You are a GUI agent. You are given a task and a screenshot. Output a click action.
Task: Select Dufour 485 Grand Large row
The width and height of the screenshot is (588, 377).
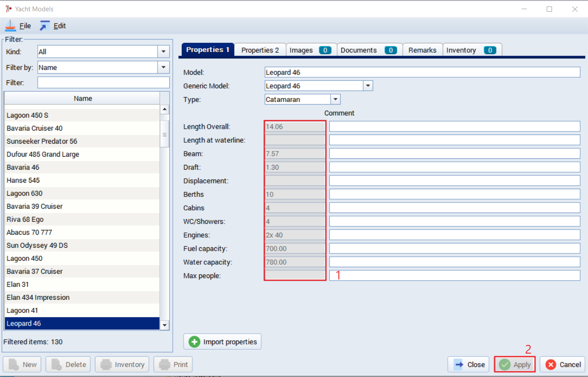(x=82, y=154)
